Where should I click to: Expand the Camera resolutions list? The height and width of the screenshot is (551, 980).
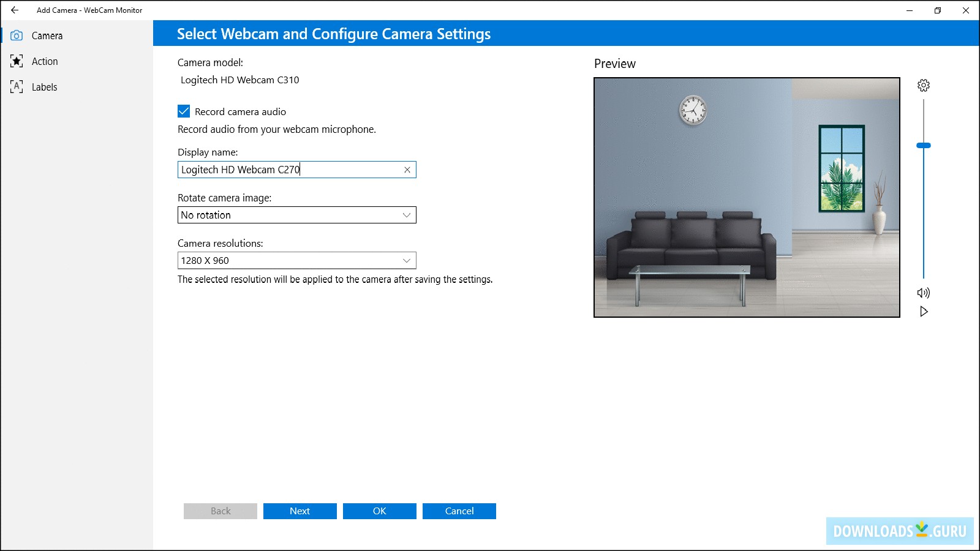406,260
